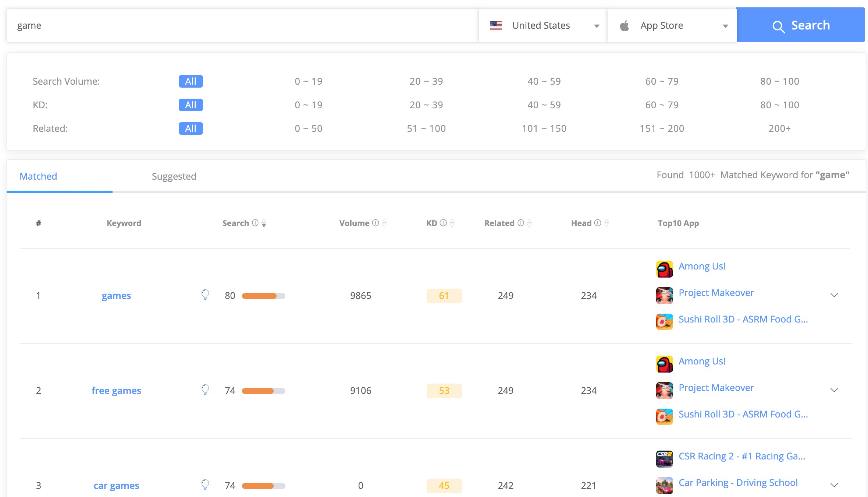Select KD filter range 40 ~ 59
Screen dimensions: 868x497
pyautogui.click(x=544, y=105)
